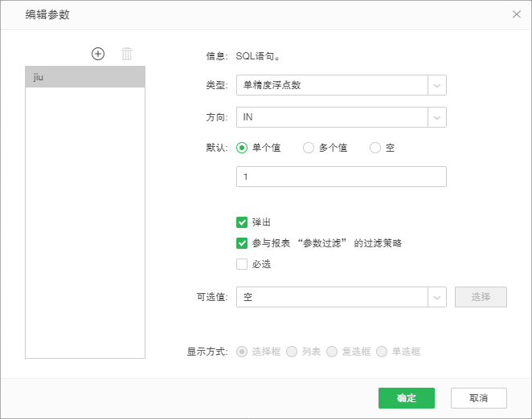
Task: Pick the 列表 display mode radio
Action: (293, 352)
